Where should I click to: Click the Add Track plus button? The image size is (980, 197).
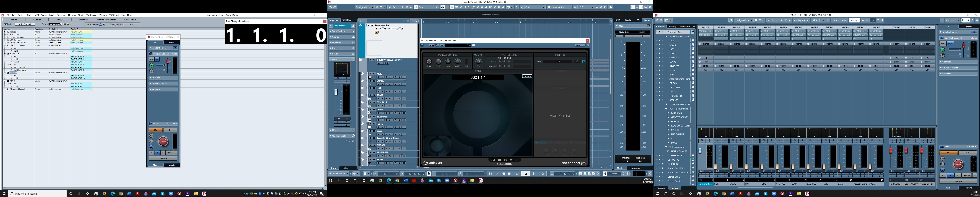[x=361, y=21]
